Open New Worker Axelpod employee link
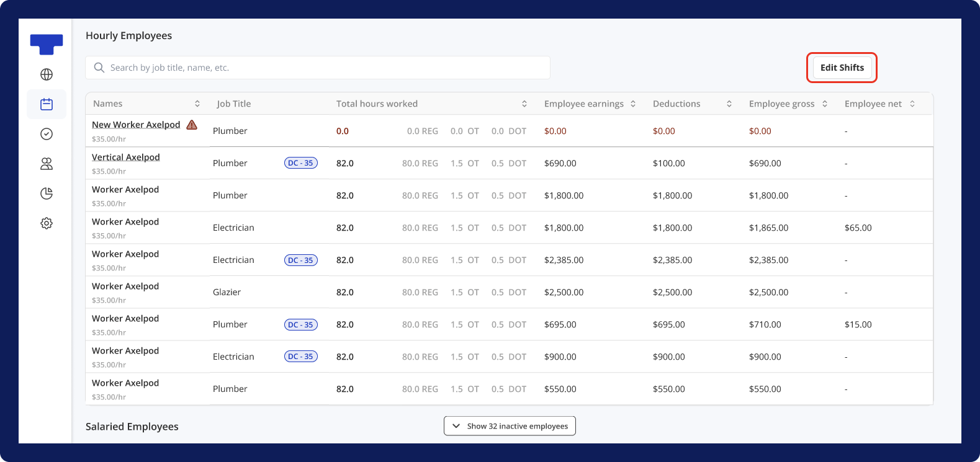Screen dimensions: 980x462 point(136,125)
